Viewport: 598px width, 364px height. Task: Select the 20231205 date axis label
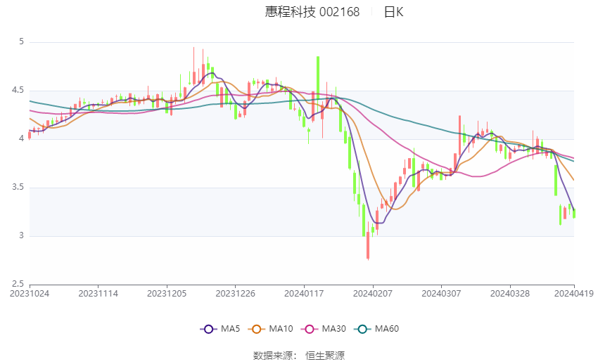click(167, 293)
